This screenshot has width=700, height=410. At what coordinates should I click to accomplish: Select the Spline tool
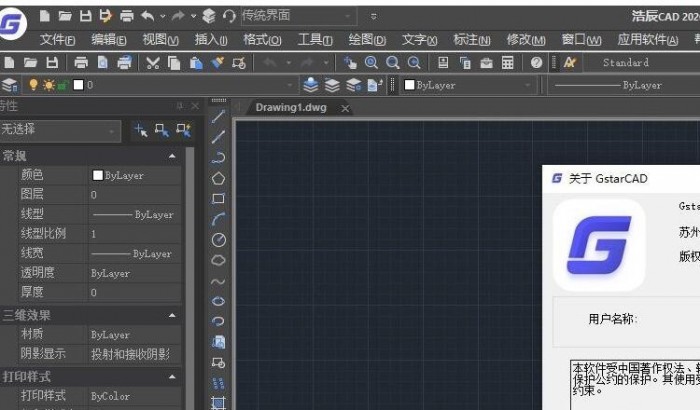click(218, 281)
